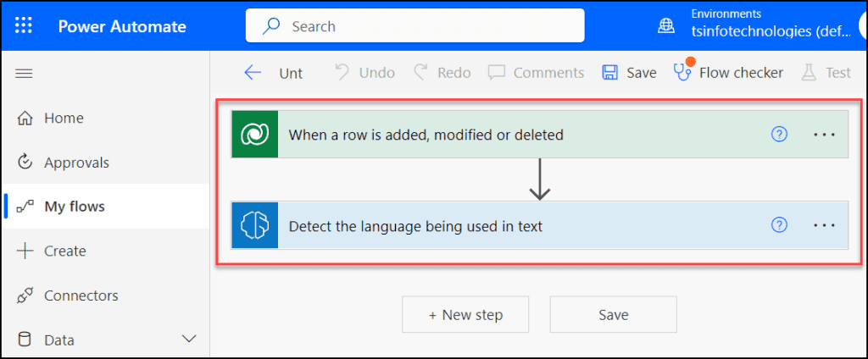Select the tsinfotechnologies environment name
The width and height of the screenshot is (868, 359).
pos(771,31)
